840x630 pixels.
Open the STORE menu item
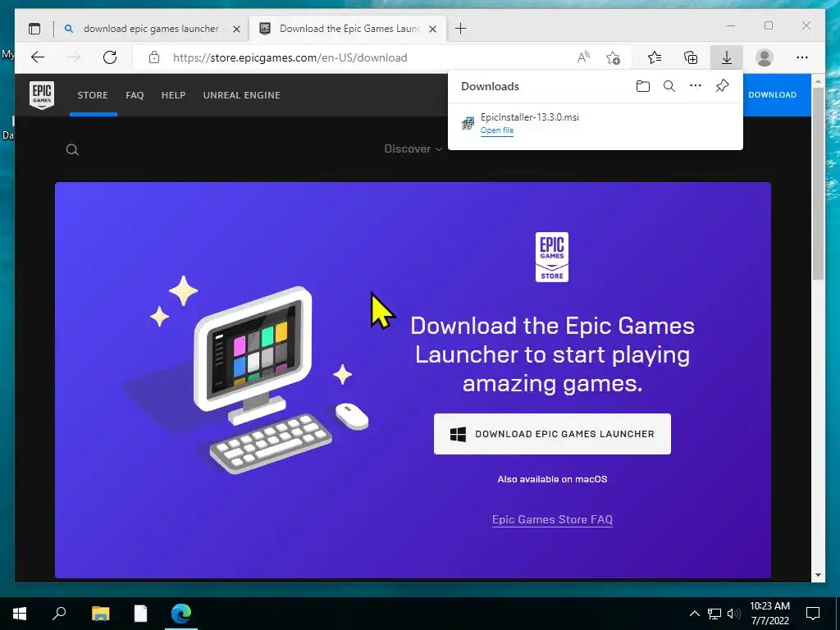[x=93, y=95]
